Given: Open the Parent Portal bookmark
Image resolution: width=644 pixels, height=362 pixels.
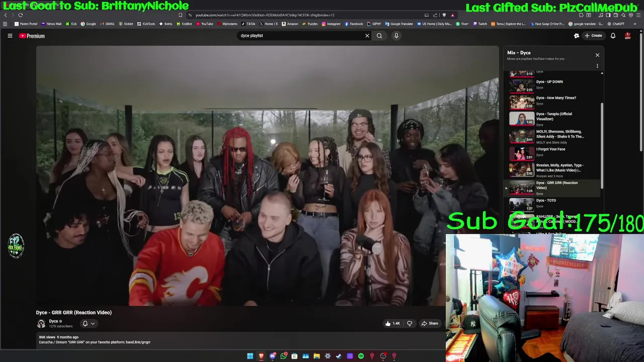Looking at the screenshot, I should point(26,24).
